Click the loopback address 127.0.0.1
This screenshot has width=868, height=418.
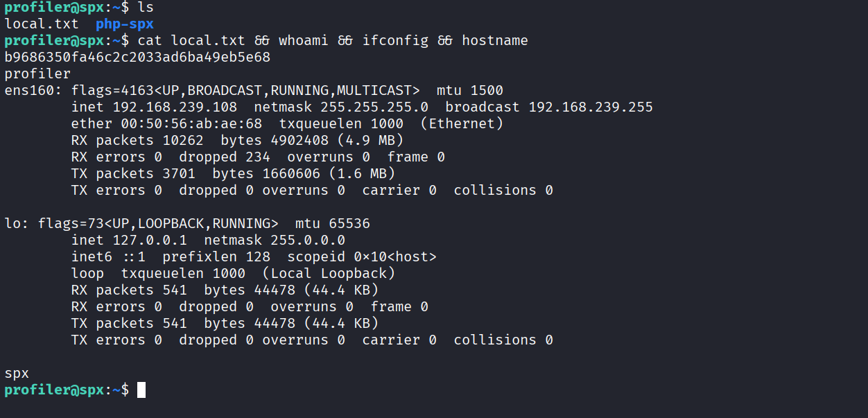tap(141, 241)
